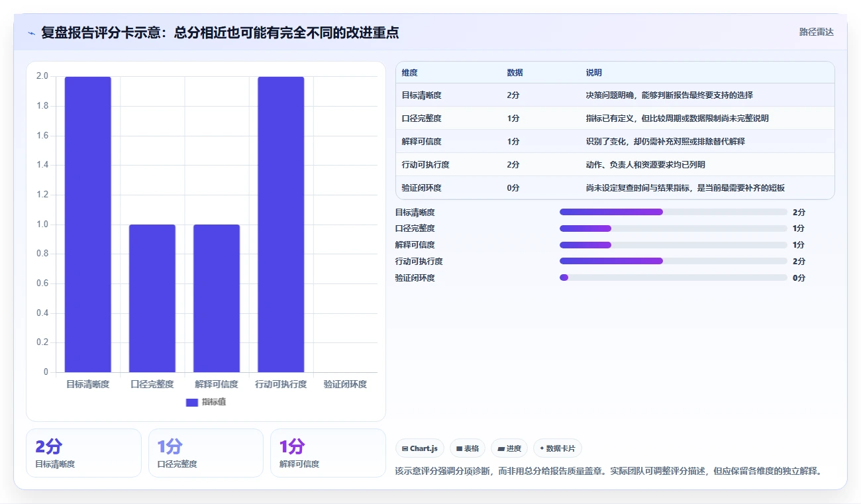The height and width of the screenshot is (504, 861).
Task: Click the 验证闭环度 label in the progress list
Action: [415, 278]
